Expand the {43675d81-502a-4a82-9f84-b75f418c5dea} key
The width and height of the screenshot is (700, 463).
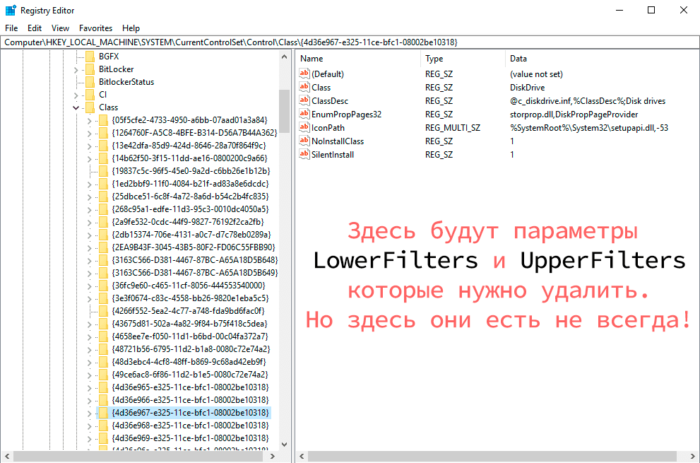click(x=89, y=324)
